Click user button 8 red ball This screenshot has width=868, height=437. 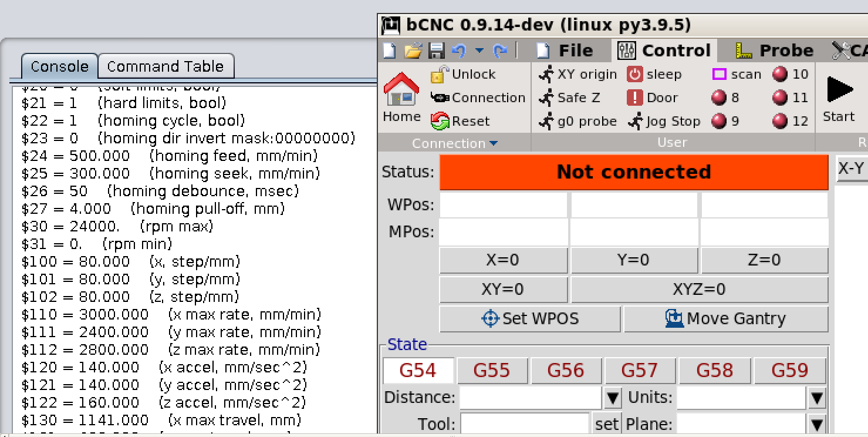(725, 98)
